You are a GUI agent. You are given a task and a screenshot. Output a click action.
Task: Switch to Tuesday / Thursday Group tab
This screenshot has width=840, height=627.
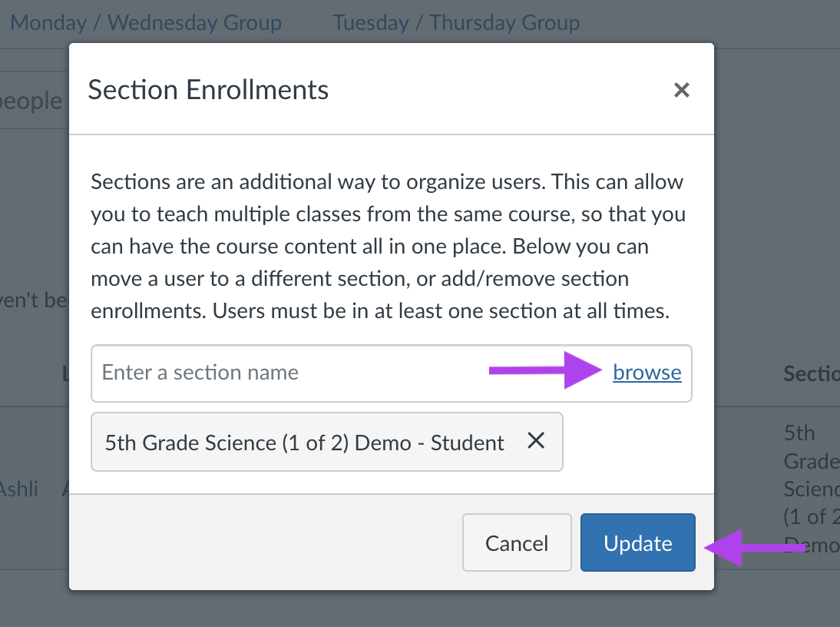pos(456,23)
